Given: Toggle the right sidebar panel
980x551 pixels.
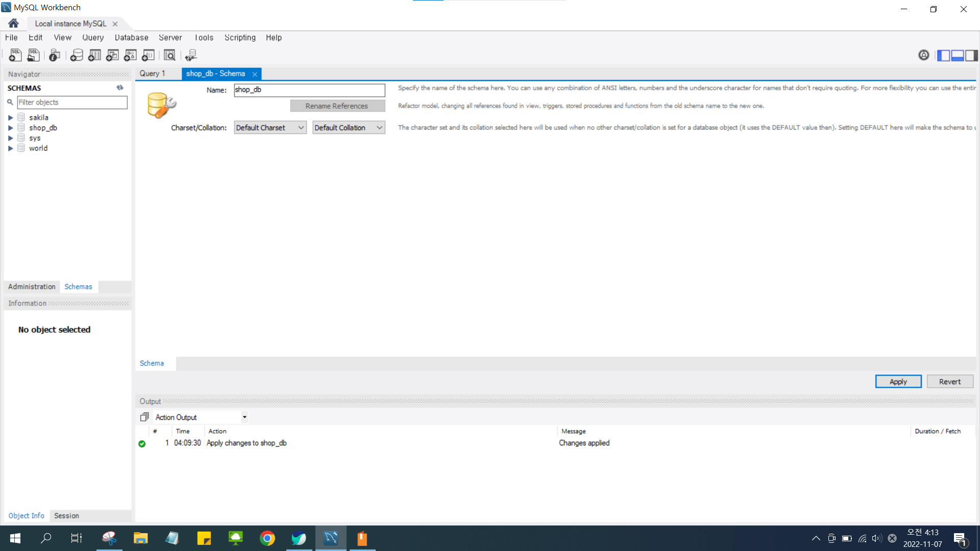Looking at the screenshot, I should coord(971,55).
